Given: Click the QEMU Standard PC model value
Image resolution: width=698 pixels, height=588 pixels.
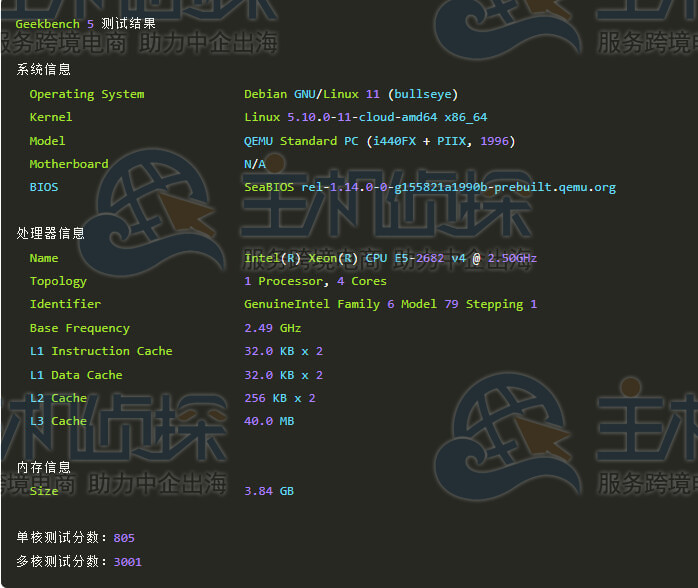Looking at the screenshot, I should 379,141.
